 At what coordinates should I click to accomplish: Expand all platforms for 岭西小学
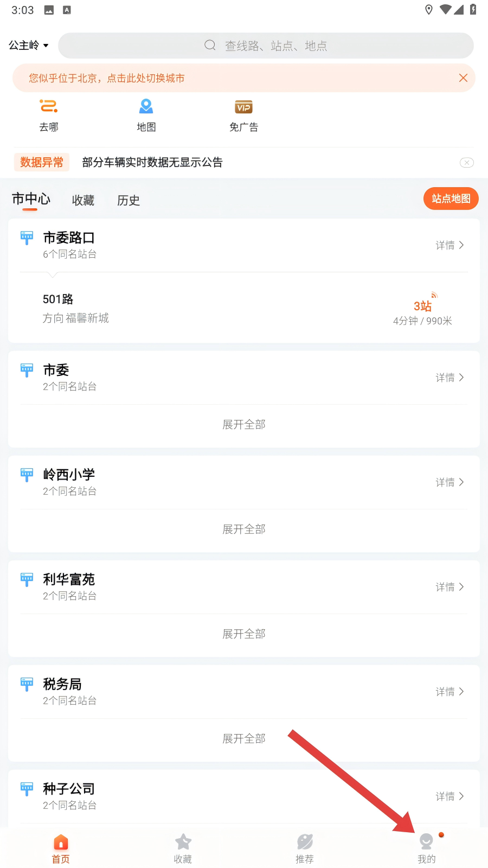pos(244,529)
